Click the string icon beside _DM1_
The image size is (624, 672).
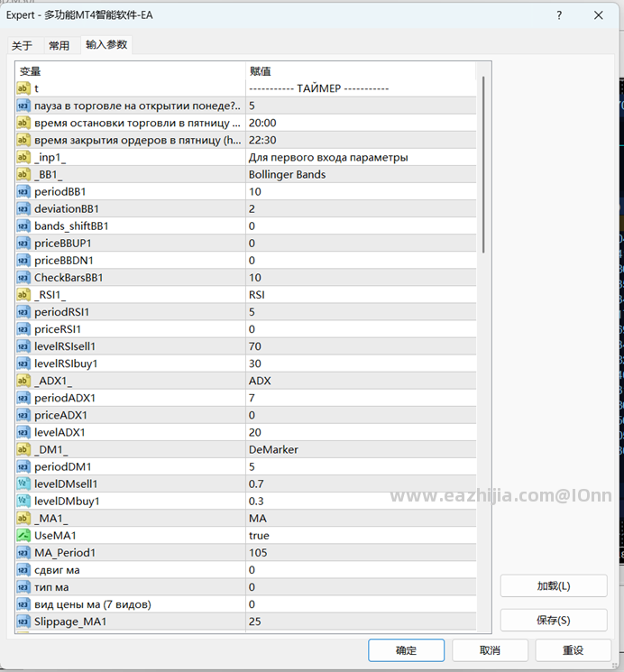coord(23,449)
